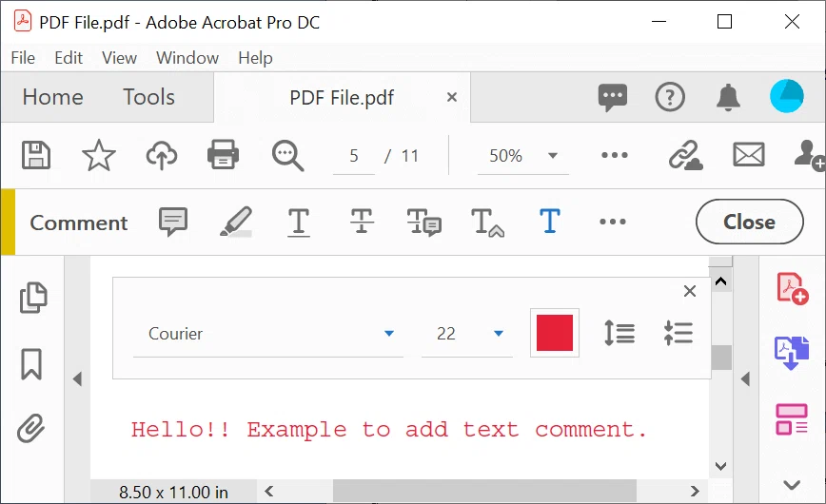Expand left navigation pane arrow

click(x=77, y=378)
